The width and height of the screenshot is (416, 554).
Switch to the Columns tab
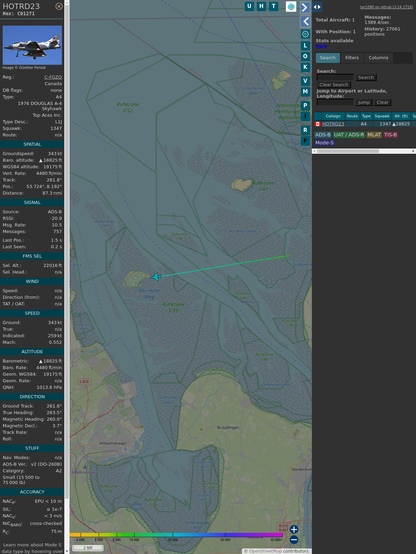378,58
